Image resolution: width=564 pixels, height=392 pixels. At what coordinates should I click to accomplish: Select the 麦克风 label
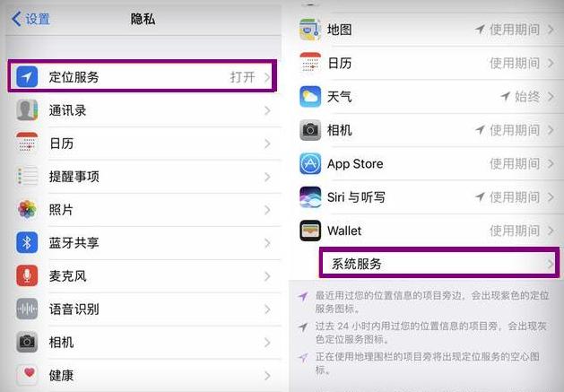tap(67, 276)
